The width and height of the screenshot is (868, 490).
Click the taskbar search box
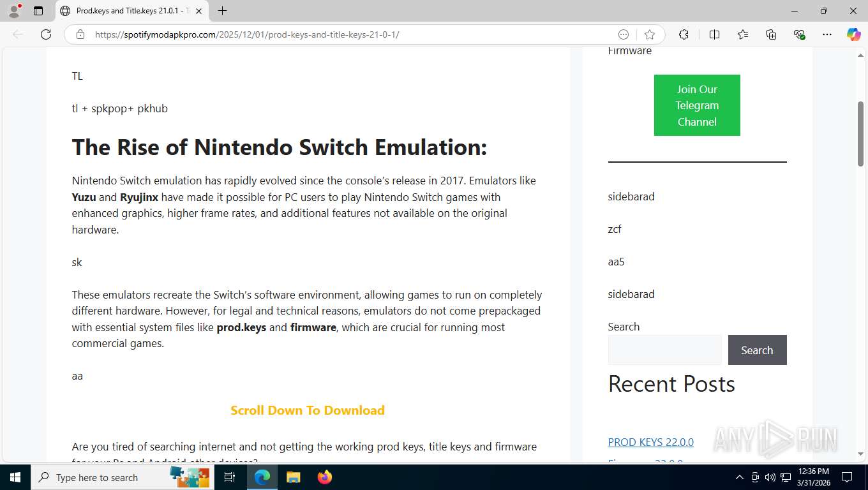point(123,477)
